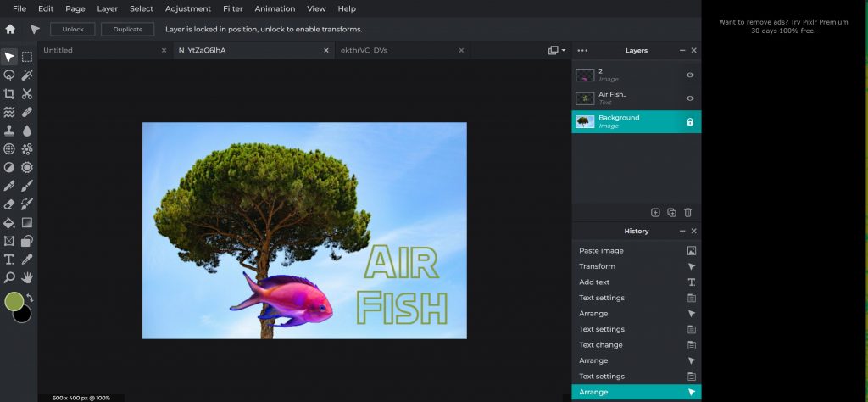This screenshot has width=868, height=402.
Task: Choose the Marquee select tool
Action: tap(27, 57)
